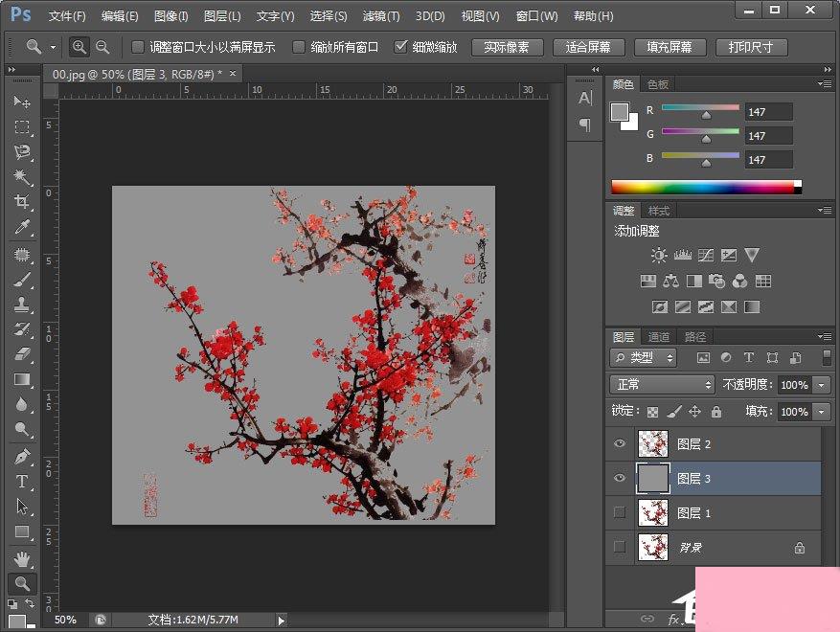This screenshot has width=840, height=632.
Task: Select the Gradient tool
Action: coord(22,379)
